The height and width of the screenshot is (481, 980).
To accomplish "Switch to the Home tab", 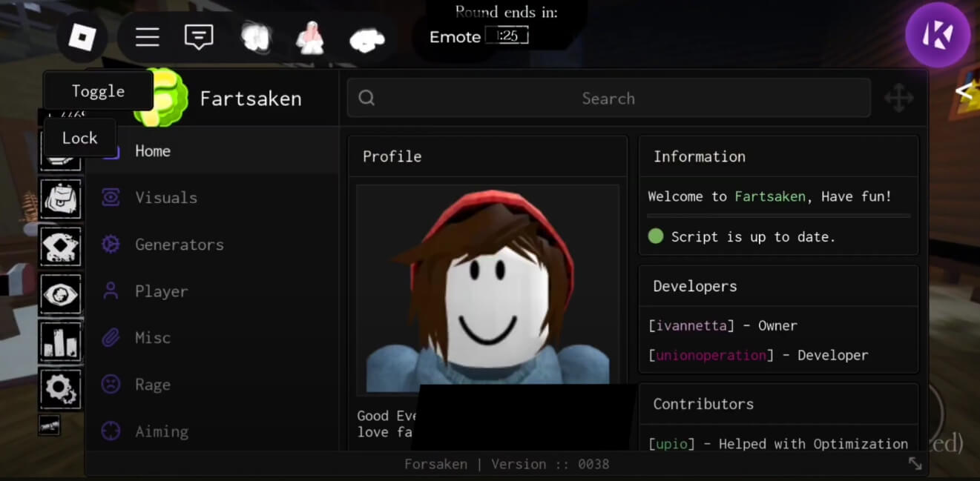I will click(x=212, y=151).
